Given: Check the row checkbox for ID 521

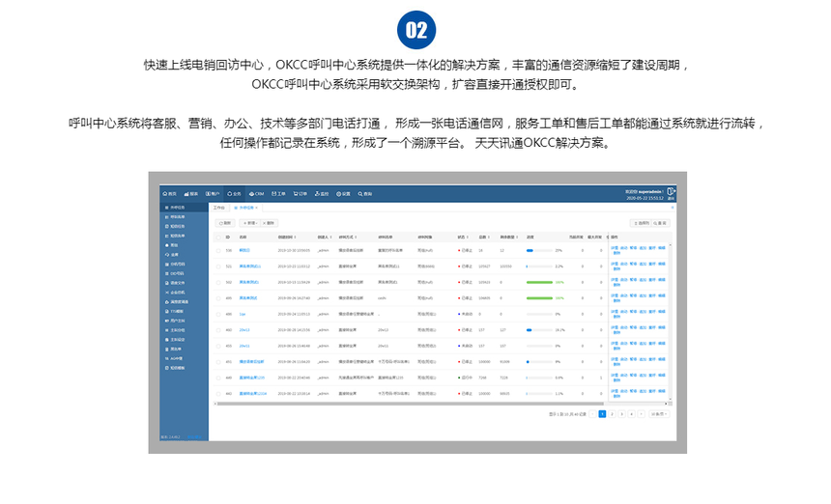Looking at the screenshot, I should coord(217,266).
